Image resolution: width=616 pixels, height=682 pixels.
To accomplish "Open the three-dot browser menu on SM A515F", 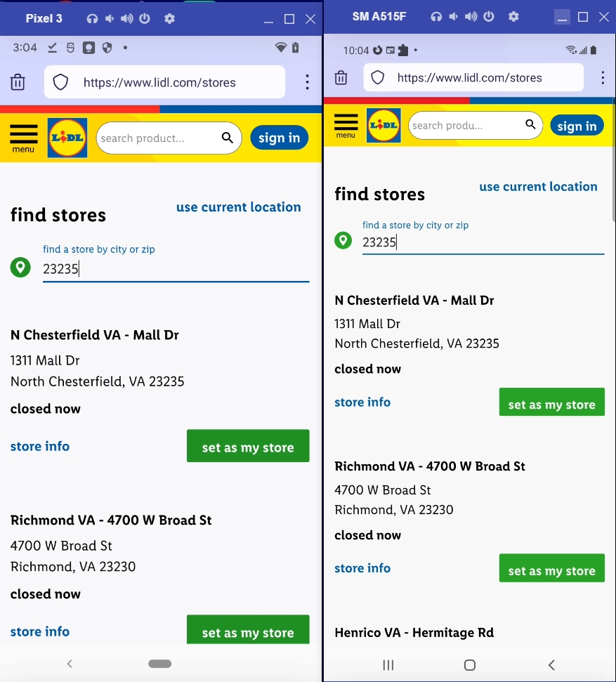I will (x=603, y=77).
